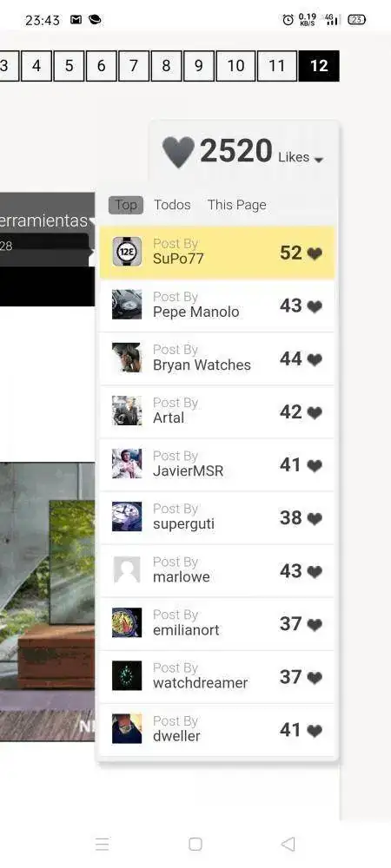Select the Top likes tab
This screenshot has width=391, height=868.
pyautogui.click(x=126, y=205)
